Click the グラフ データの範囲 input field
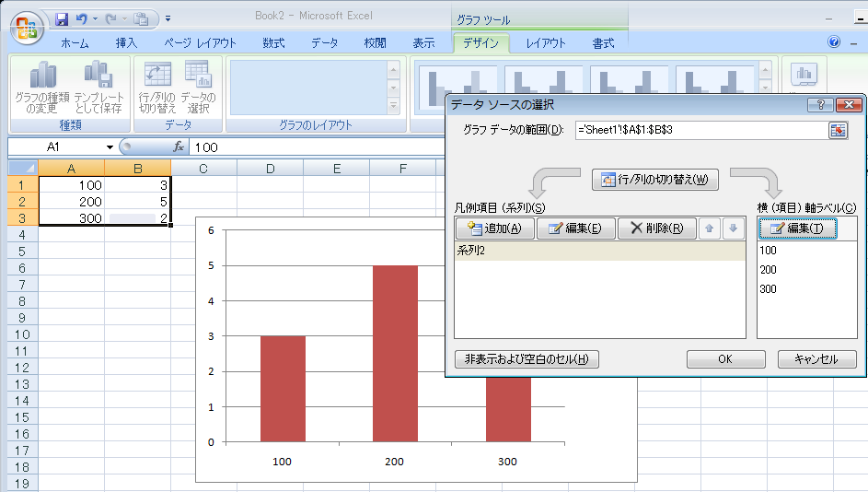 pyautogui.click(x=700, y=130)
